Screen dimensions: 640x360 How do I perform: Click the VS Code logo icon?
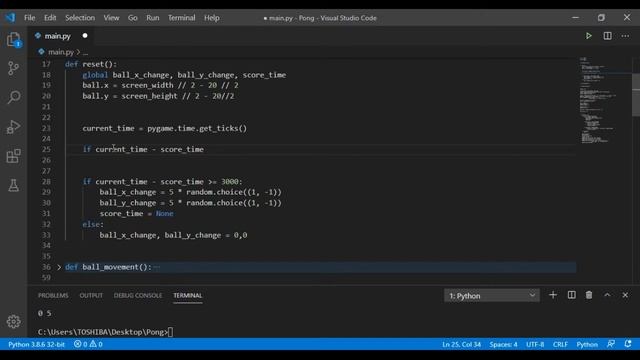pyautogui.click(x=10, y=18)
